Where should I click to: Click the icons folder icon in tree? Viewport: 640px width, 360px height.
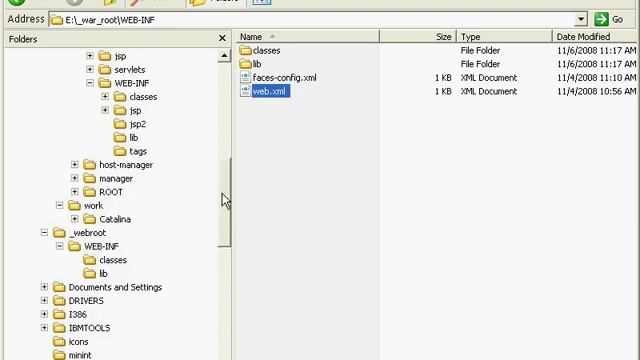(x=60, y=342)
